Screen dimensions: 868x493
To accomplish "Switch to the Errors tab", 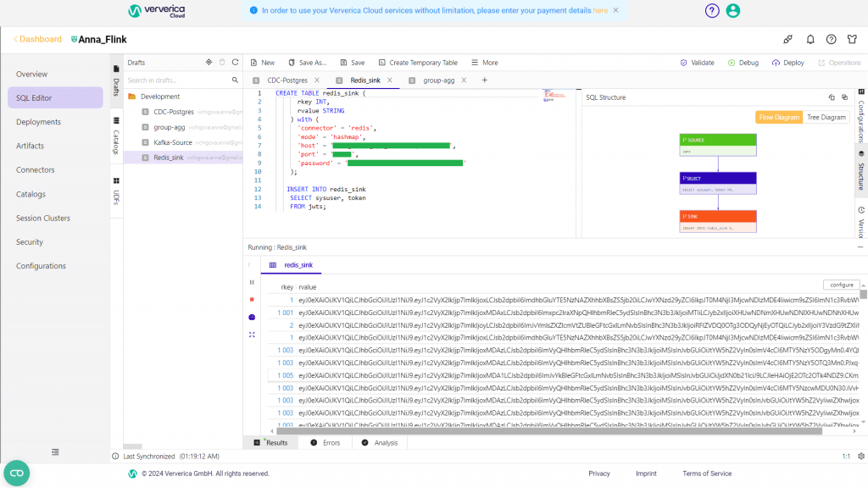I will (x=325, y=443).
